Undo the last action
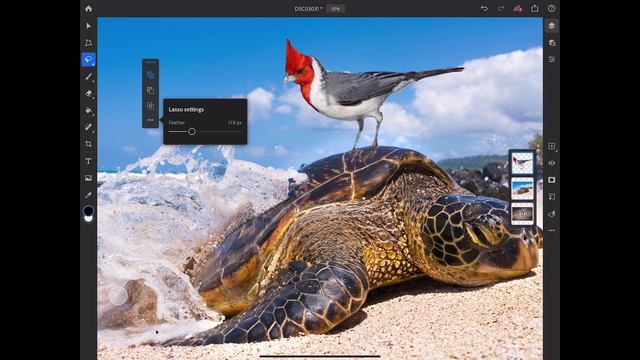 click(x=484, y=9)
